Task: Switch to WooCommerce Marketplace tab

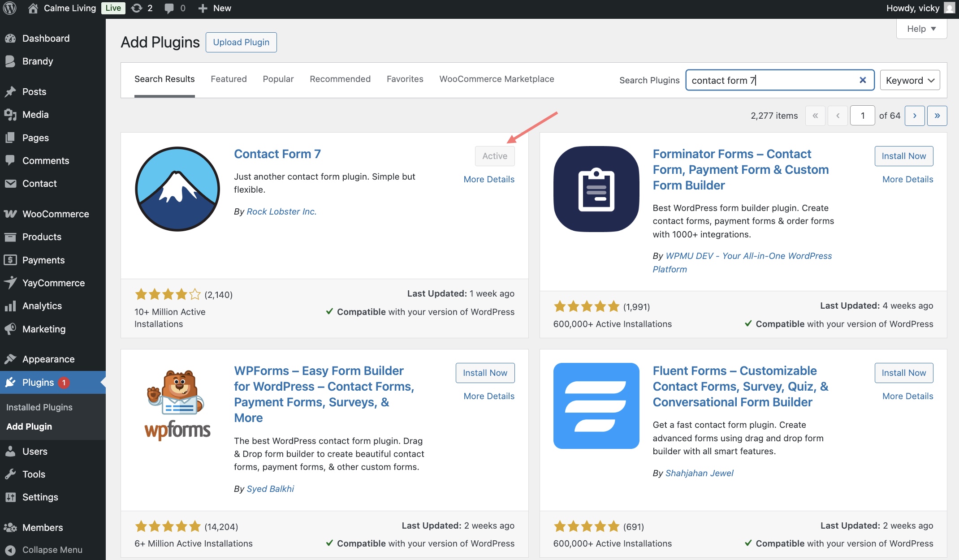Action: 497,79
